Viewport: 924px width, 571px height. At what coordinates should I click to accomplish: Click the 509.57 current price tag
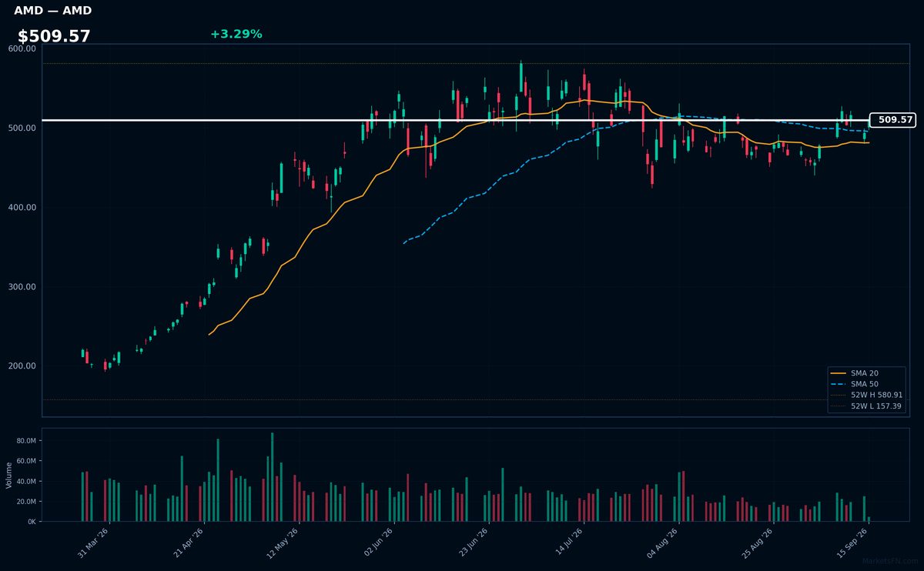coord(892,120)
